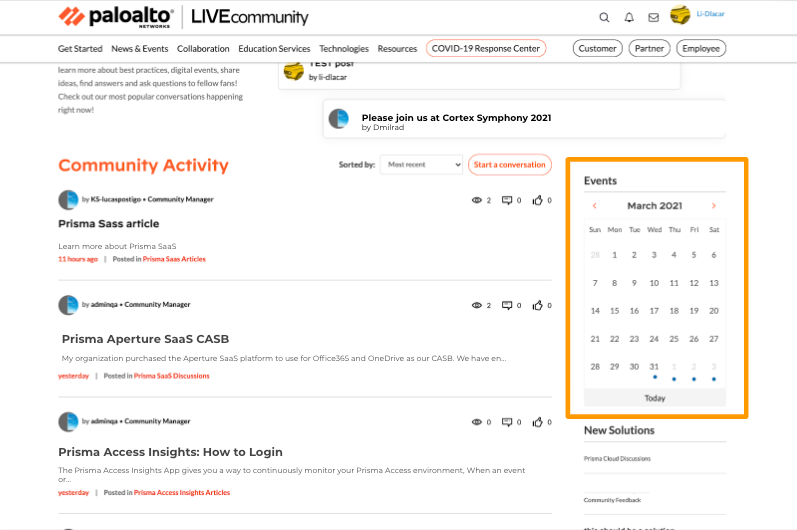
Task: Click the Palo Alto Networks logo
Action: click(x=115, y=17)
